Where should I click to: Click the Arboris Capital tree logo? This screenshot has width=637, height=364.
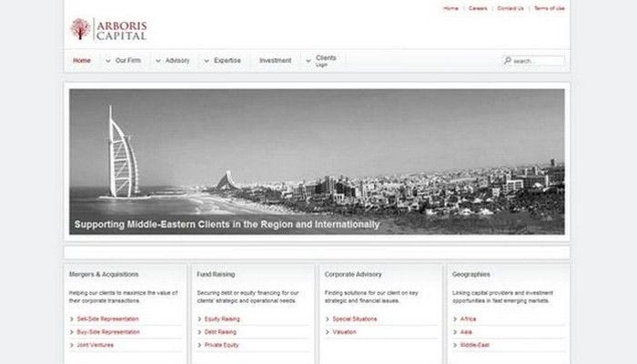[80, 29]
